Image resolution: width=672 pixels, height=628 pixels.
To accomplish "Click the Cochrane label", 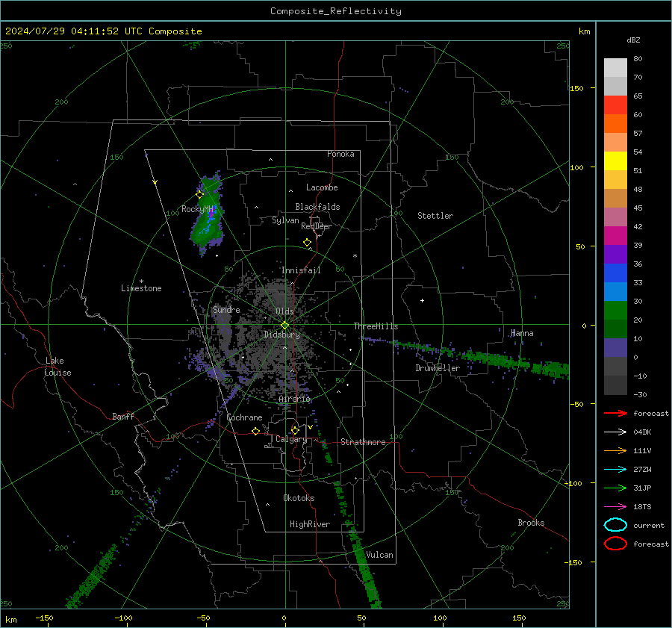I will point(244,417).
